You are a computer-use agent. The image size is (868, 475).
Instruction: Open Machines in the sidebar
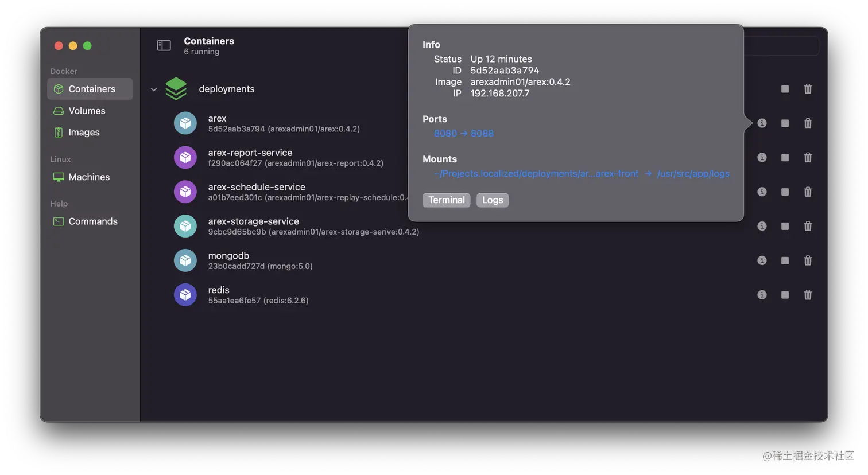[x=90, y=177]
